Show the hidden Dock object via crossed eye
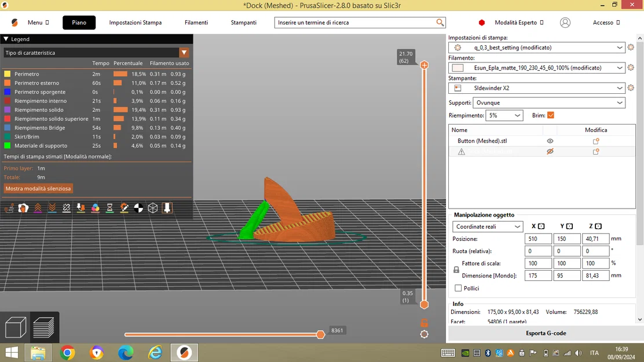Image resolution: width=644 pixels, height=362 pixels. (550, 152)
